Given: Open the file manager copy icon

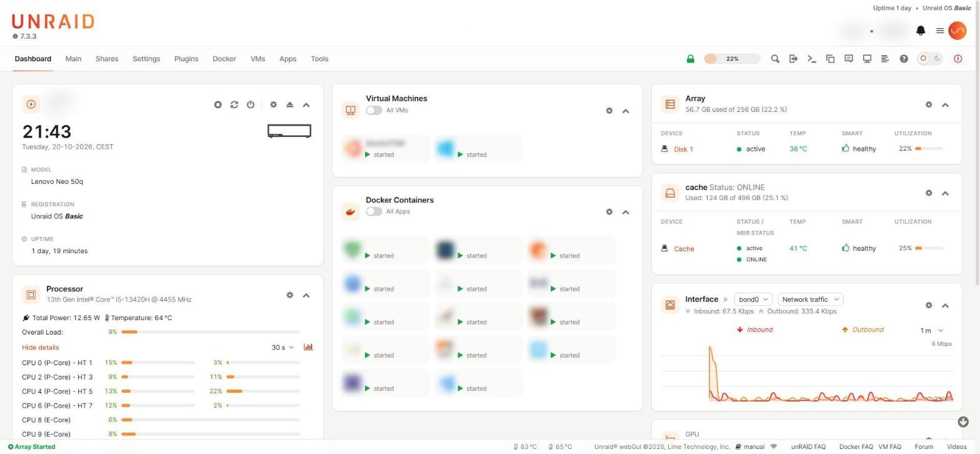Looking at the screenshot, I should point(830,59).
